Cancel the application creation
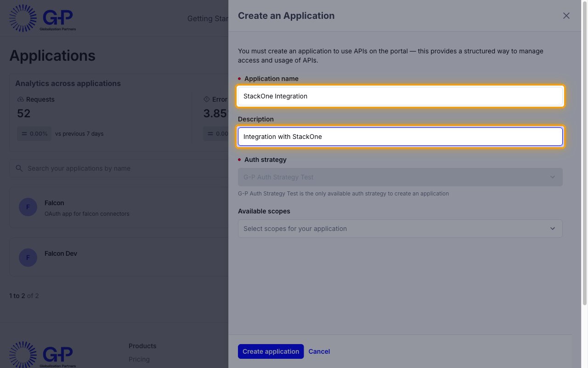Viewport: 588px width, 368px height. [x=319, y=351]
